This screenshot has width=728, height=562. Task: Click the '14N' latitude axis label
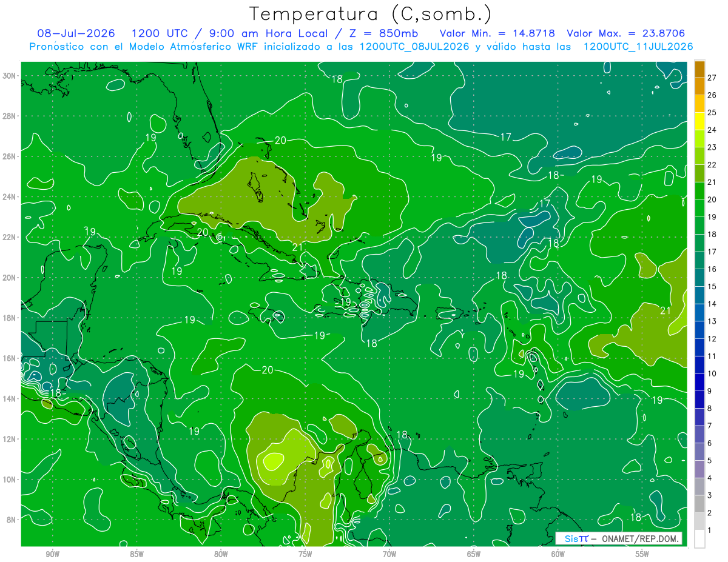click(x=9, y=398)
